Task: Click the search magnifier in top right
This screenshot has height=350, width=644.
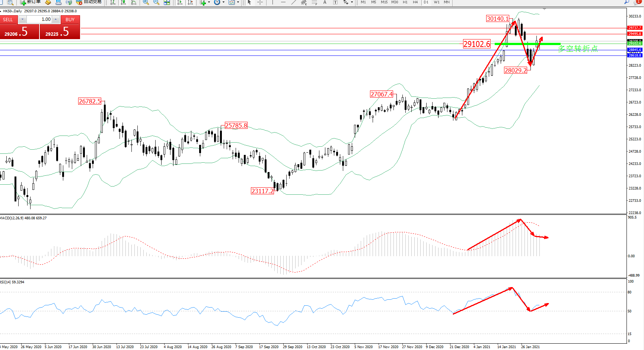Action: pyautogui.click(x=627, y=2)
